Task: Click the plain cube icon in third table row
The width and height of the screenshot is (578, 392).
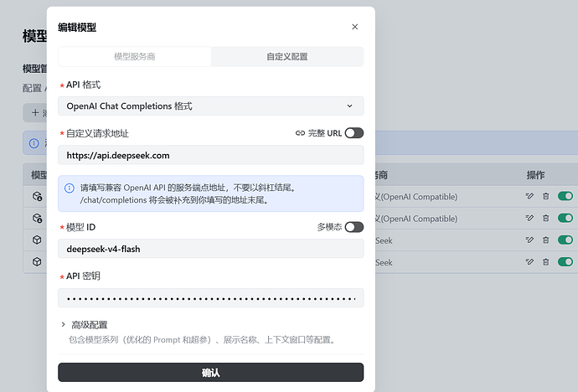Action: tap(37, 240)
